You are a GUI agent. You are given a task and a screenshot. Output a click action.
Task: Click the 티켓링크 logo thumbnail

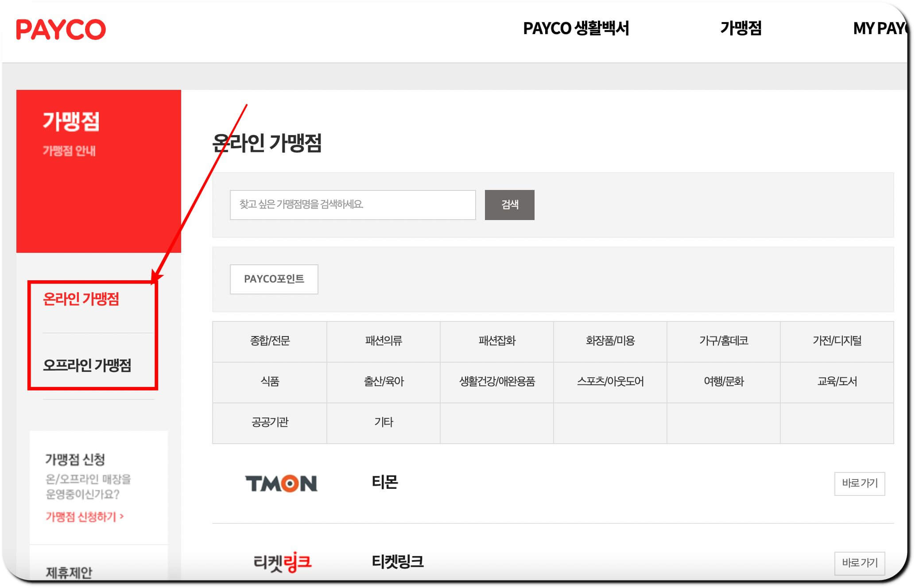point(283,562)
